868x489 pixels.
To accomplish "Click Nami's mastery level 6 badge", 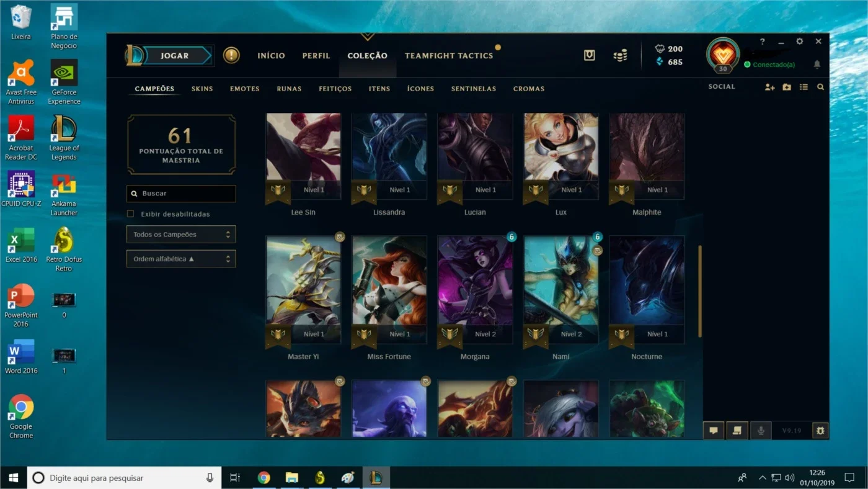I will 597,236.
